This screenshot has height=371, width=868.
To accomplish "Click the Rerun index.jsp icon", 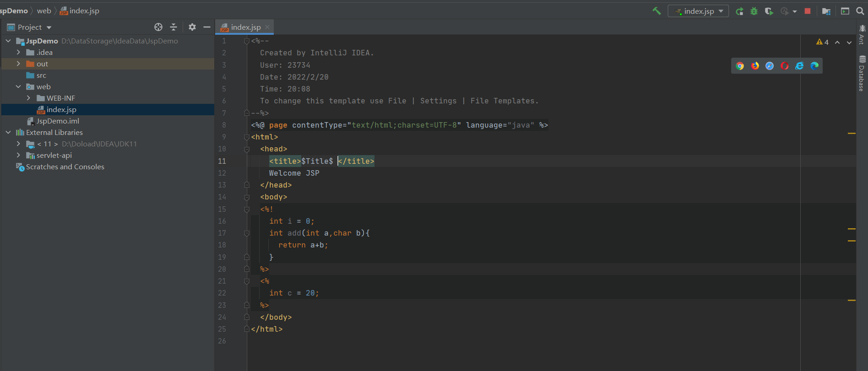I will tap(739, 11).
